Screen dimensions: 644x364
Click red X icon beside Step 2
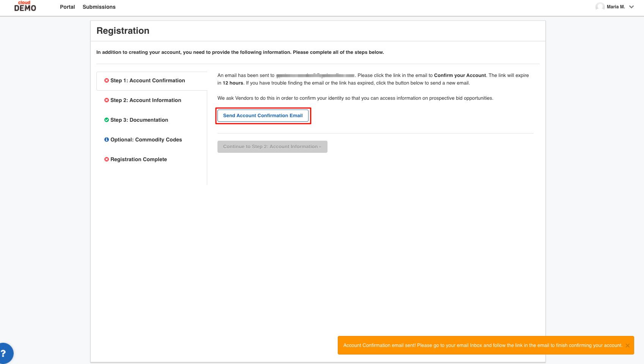(x=107, y=100)
